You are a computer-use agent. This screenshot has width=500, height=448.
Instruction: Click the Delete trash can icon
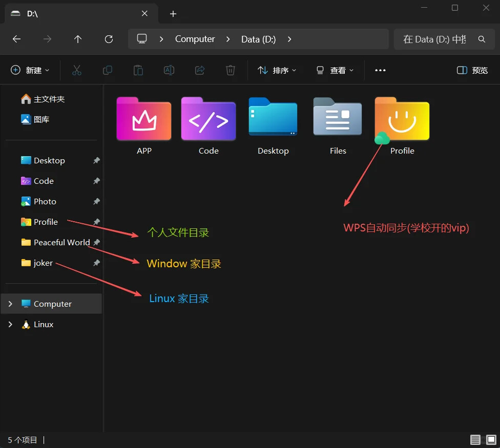coord(231,70)
